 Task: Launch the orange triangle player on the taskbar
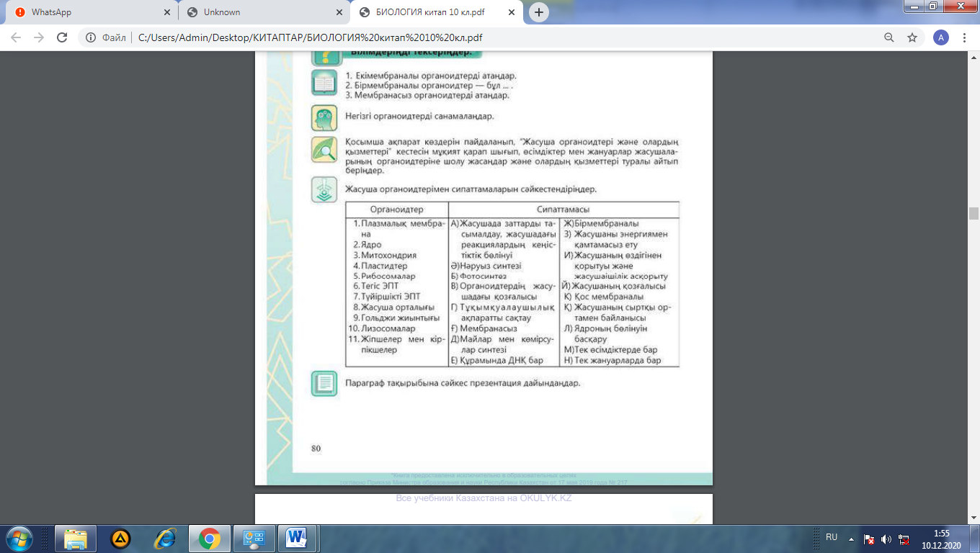[120, 538]
